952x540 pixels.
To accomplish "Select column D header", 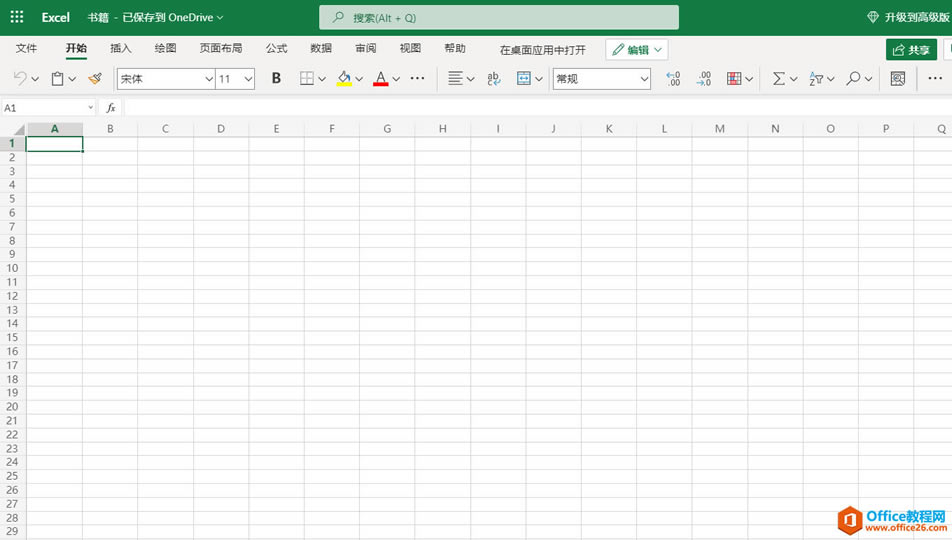I will tap(221, 129).
